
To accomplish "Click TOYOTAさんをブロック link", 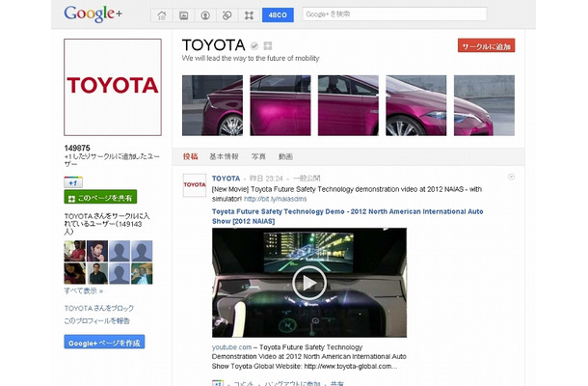I will pyautogui.click(x=99, y=308).
